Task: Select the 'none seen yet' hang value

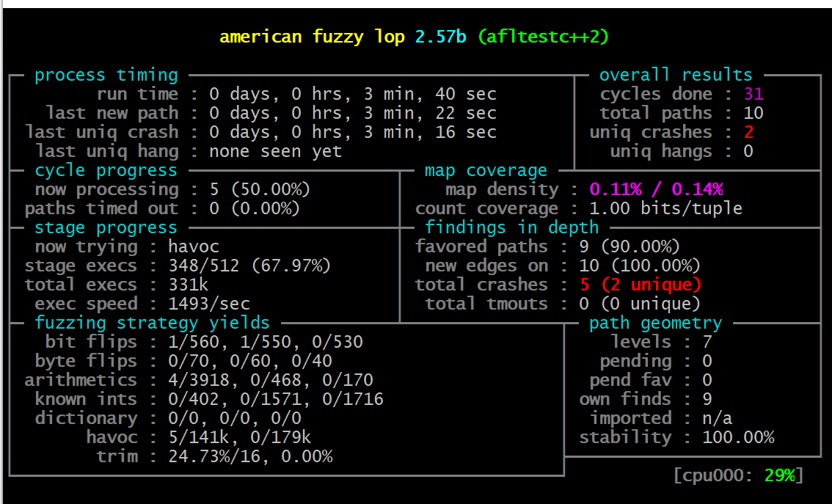Action: coord(275,152)
